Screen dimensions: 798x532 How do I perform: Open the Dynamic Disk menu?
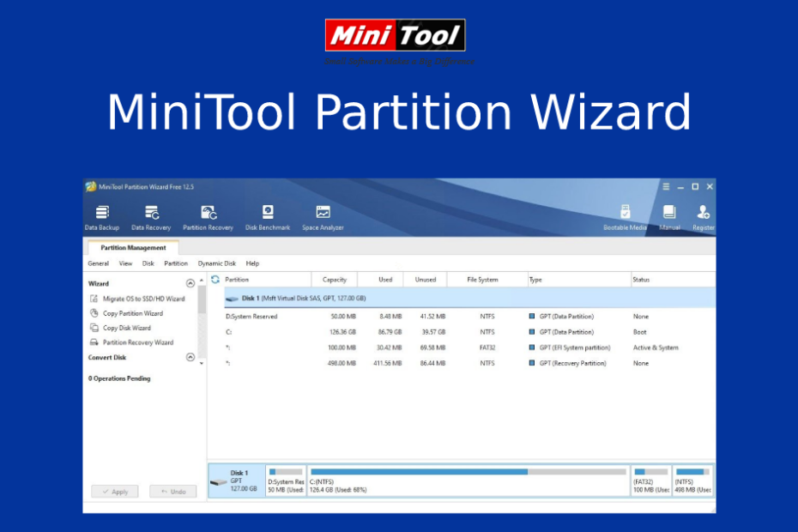(217, 263)
